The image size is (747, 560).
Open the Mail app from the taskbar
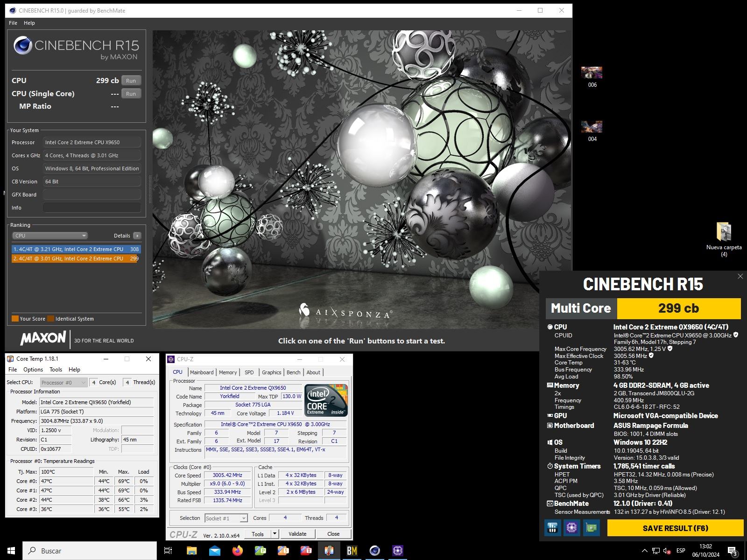(215, 551)
